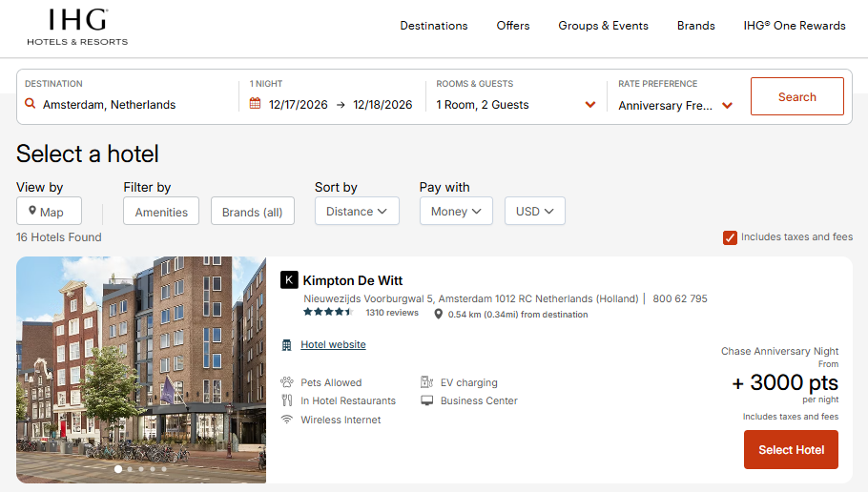
Task: Click the IHG Hotels & Resorts logo
Action: click(77, 27)
